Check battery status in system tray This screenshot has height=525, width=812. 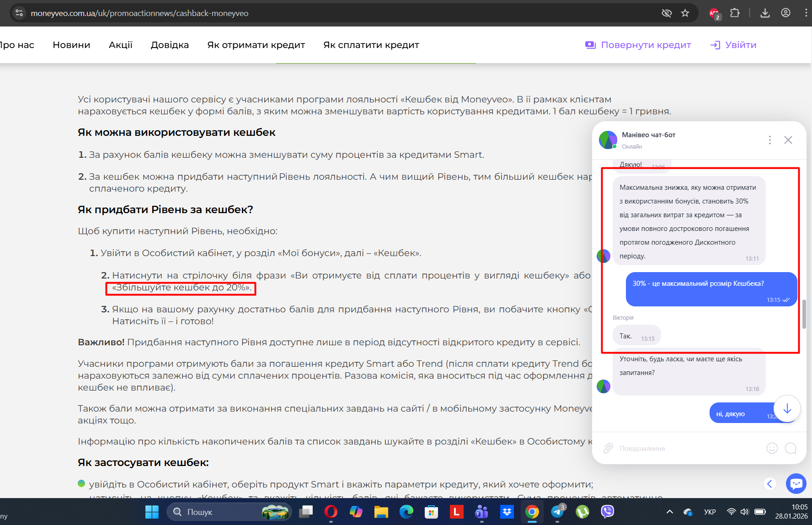(x=760, y=512)
